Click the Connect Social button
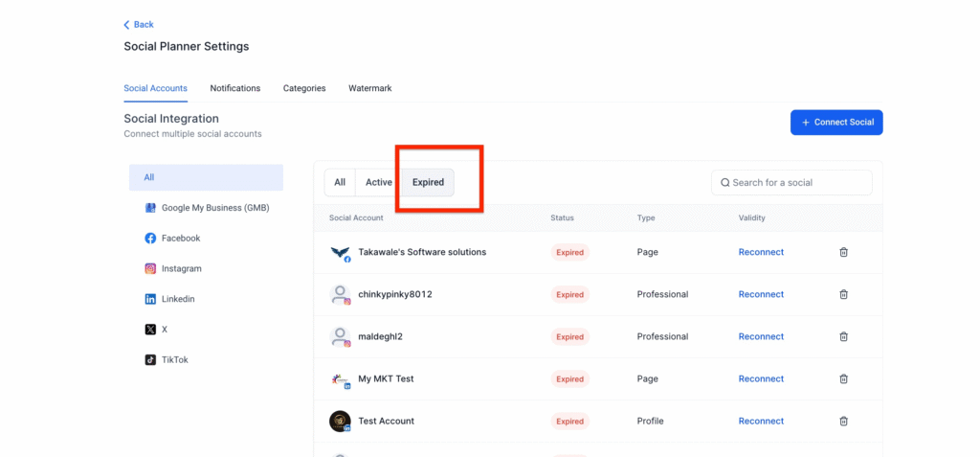980x457 pixels. 836,123
